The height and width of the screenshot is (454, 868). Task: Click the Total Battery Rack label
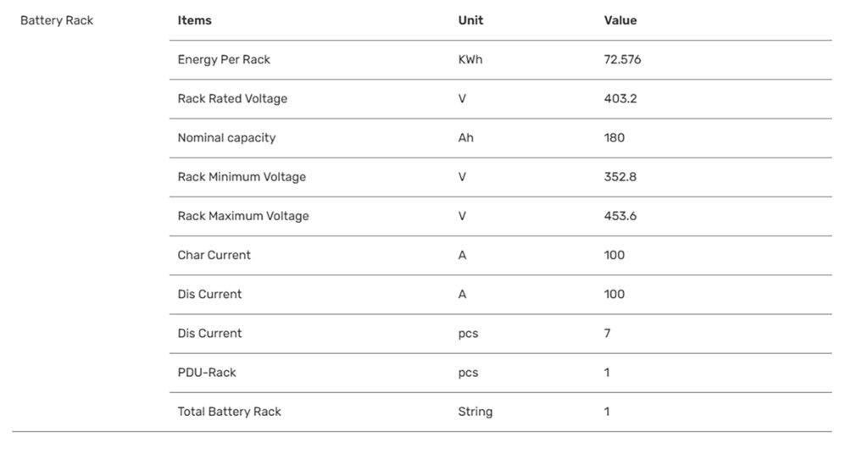pos(229,412)
